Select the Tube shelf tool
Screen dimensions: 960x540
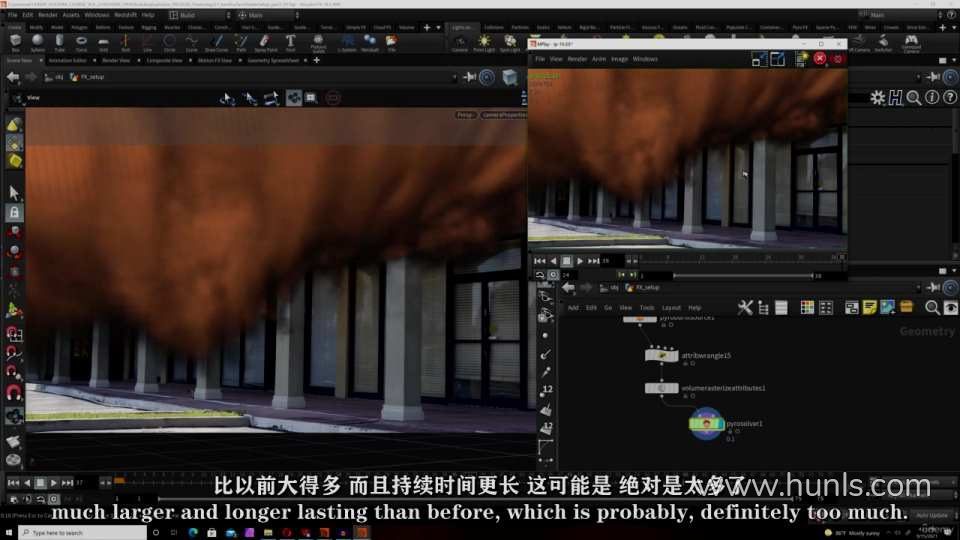click(59, 42)
